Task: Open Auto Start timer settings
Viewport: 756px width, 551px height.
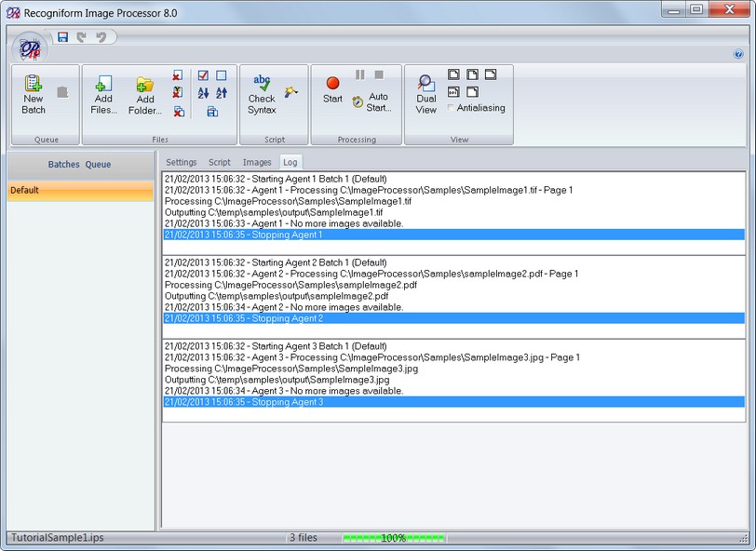Action: pyautogui.click(x=372, y=102)
